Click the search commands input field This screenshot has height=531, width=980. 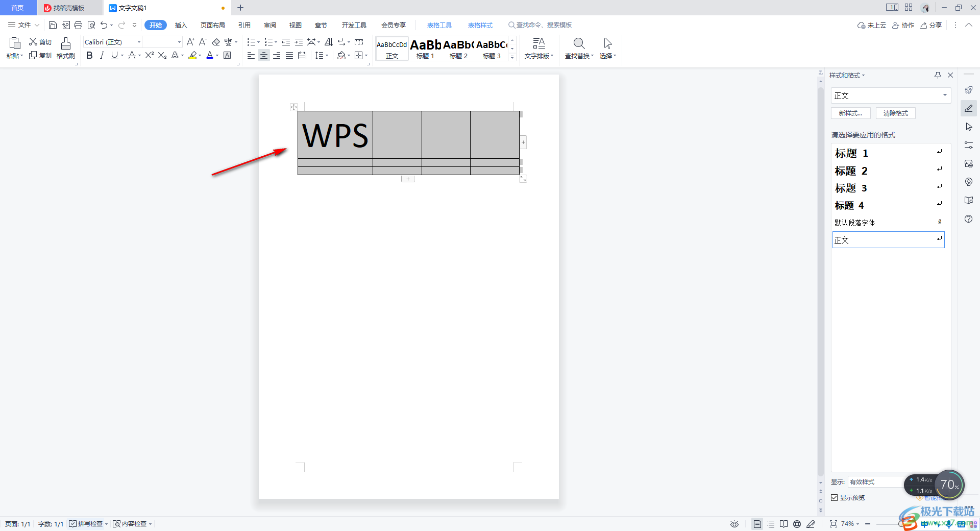click(x=540, y=25)
